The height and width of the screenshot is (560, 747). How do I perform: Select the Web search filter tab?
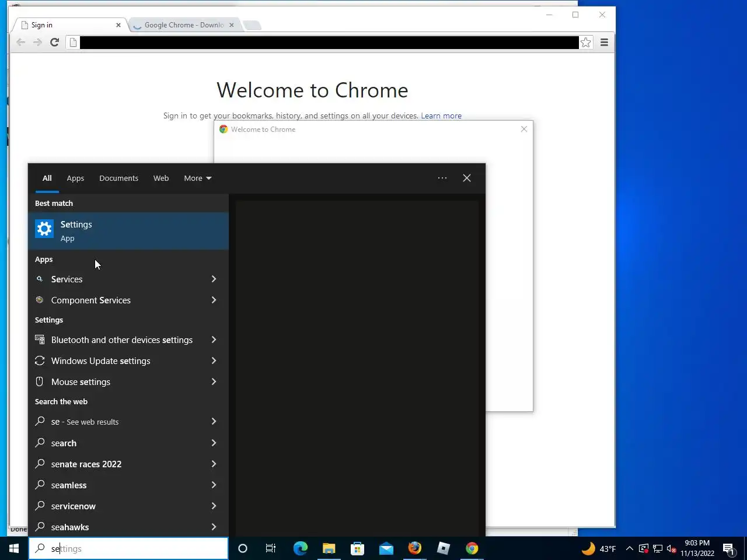tap(161, 178)
